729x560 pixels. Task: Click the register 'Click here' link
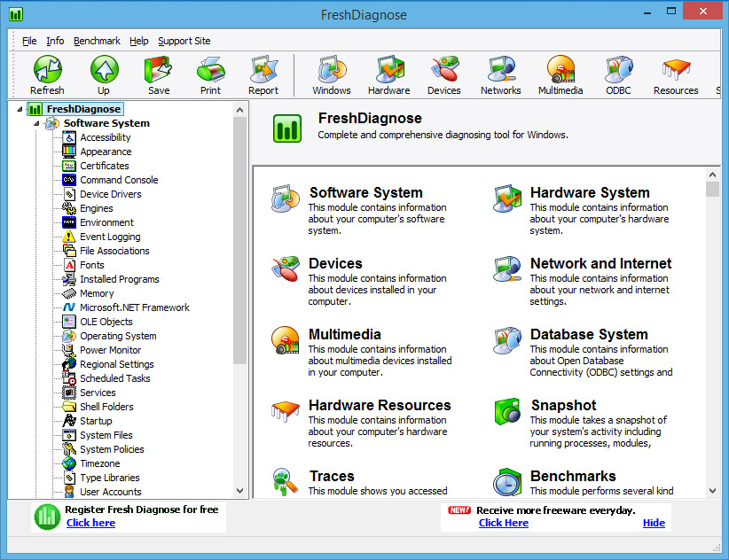coord(90,523)
